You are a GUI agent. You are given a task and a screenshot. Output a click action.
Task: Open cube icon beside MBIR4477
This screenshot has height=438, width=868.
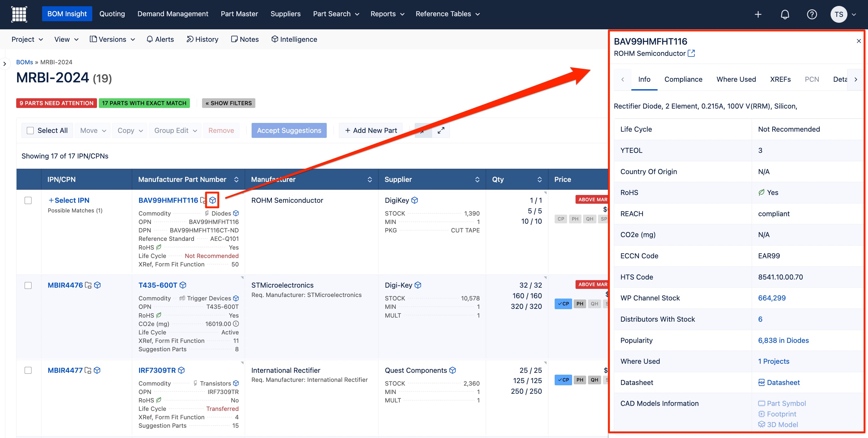point(97,370)
